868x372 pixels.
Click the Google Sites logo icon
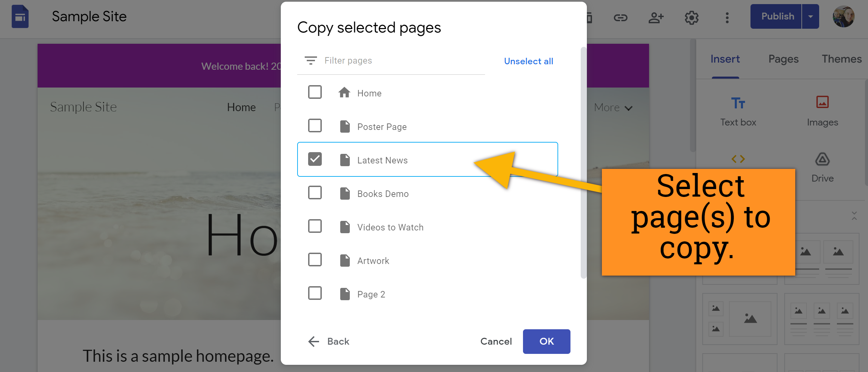pos(20,16)
